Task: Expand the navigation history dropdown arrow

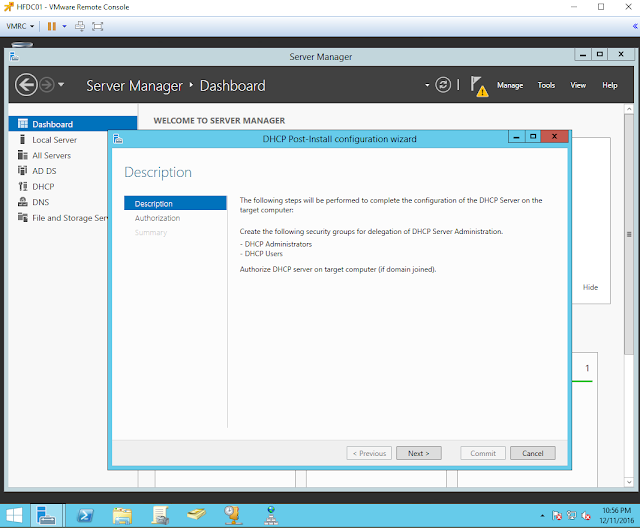Action: tap(61, 84)
